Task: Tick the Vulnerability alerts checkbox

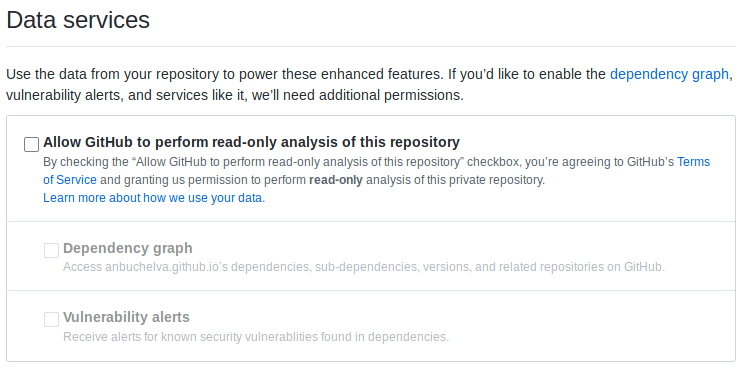Action: (51, 319)
